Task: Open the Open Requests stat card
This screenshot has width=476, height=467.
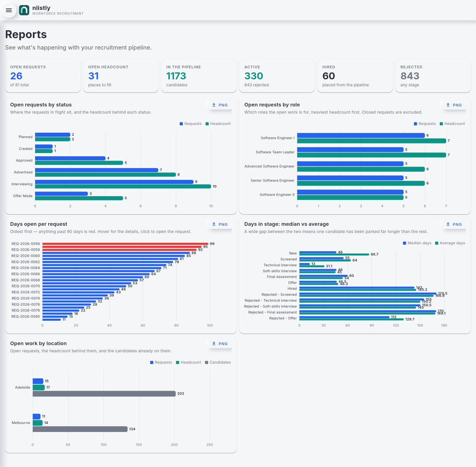Action: (43, 76)
